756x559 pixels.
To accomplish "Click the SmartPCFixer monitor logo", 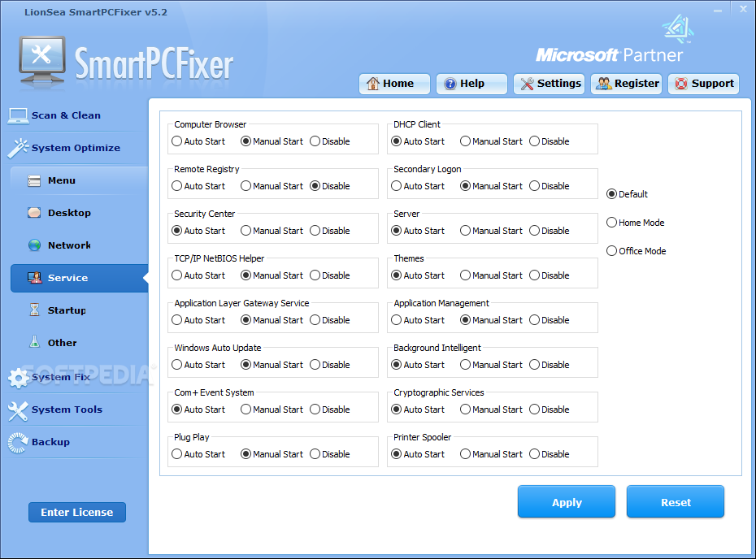I will pyautogui.click(x=42, y=62).
